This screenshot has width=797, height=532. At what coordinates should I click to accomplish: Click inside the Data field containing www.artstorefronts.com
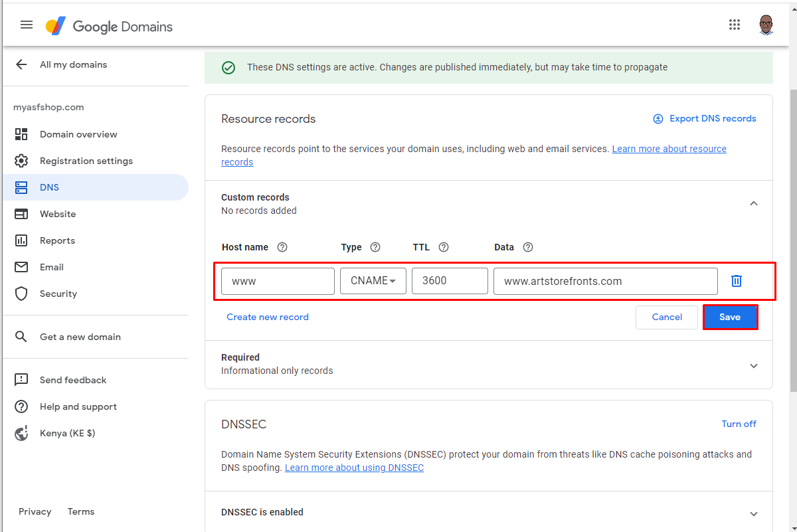[605, 280]
